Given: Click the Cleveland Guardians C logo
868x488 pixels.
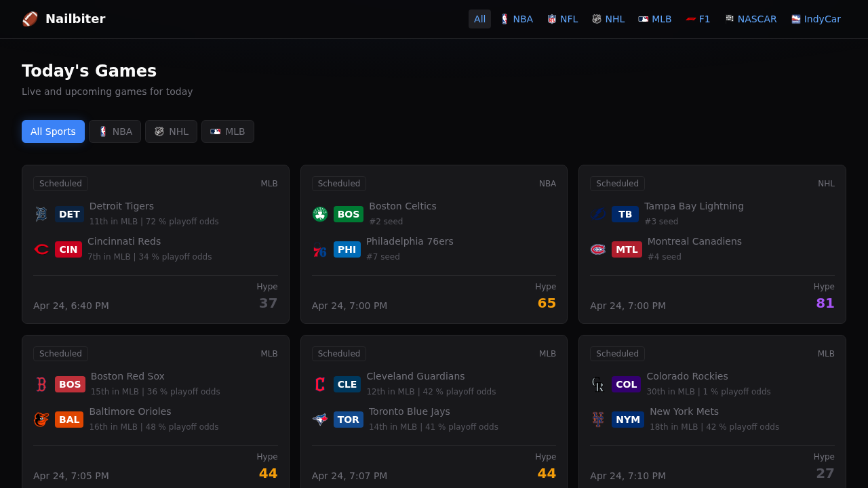Looking at the screenshot, I should tap(320, 384).
